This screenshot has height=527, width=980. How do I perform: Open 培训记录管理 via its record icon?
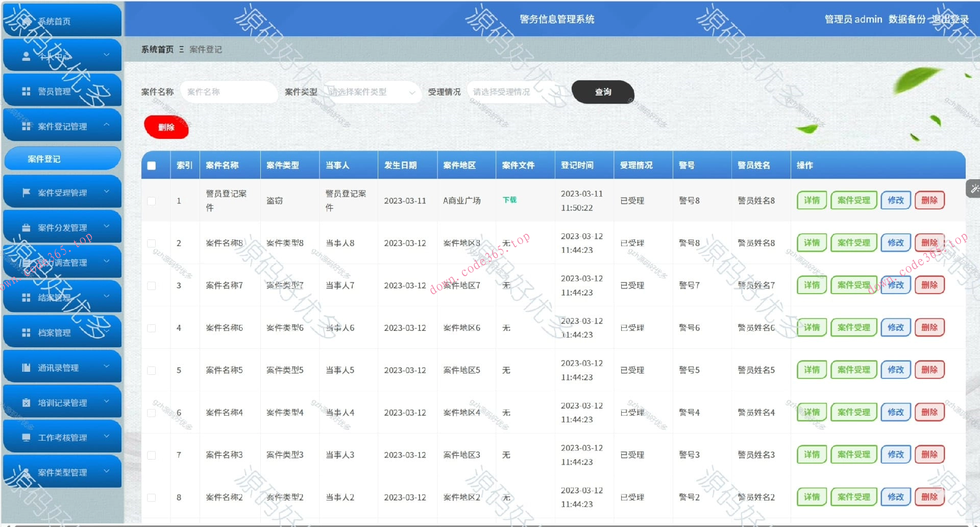point(27,402)
